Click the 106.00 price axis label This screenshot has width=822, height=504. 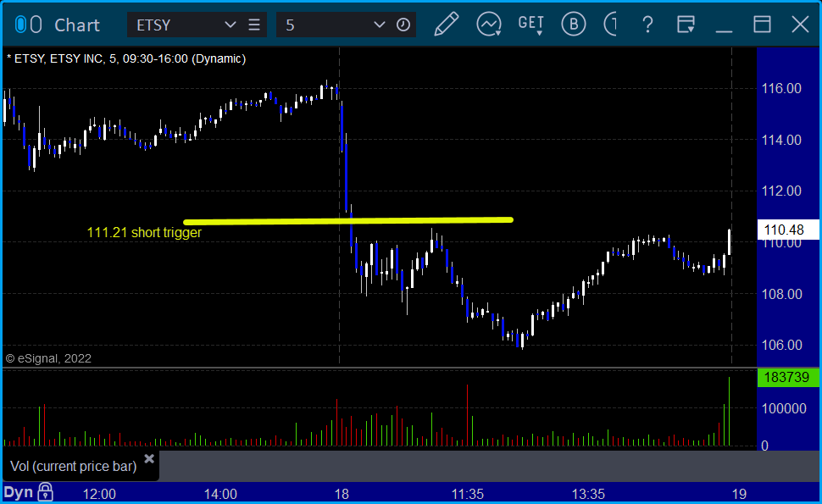781,346
